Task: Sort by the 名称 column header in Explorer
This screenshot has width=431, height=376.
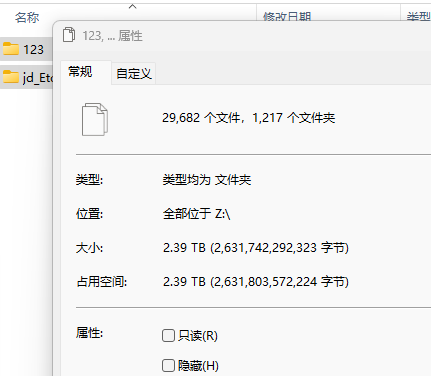Action: point(27,17)
